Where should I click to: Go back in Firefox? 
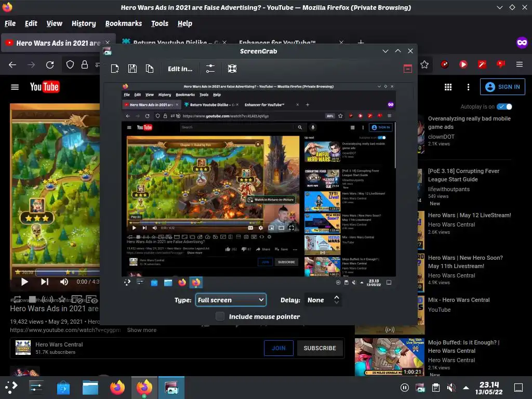coord(12,64)
